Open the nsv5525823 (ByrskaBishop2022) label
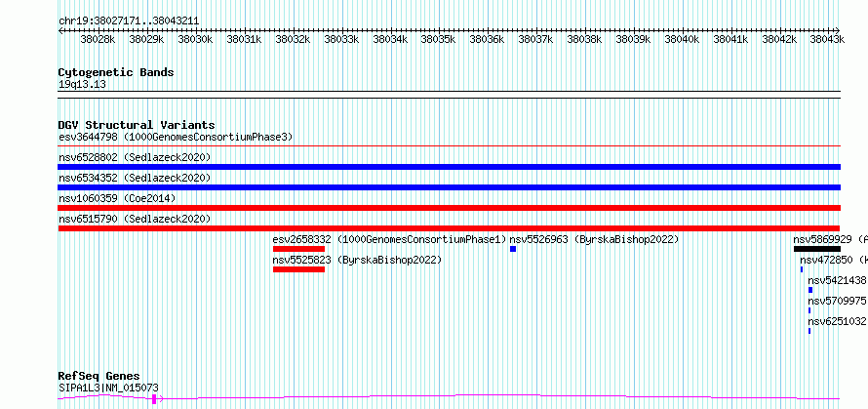Viewport: 868px width, 409px height. pos(357,260)
